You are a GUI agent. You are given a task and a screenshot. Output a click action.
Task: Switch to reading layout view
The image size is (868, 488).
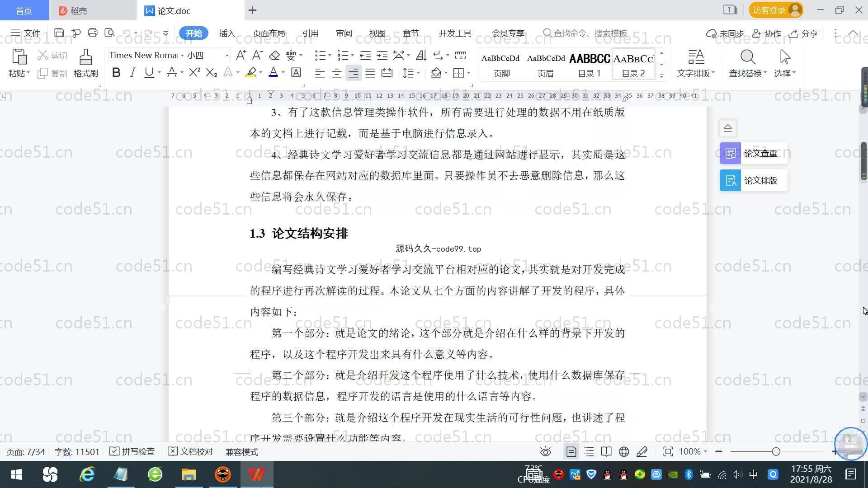606,451
